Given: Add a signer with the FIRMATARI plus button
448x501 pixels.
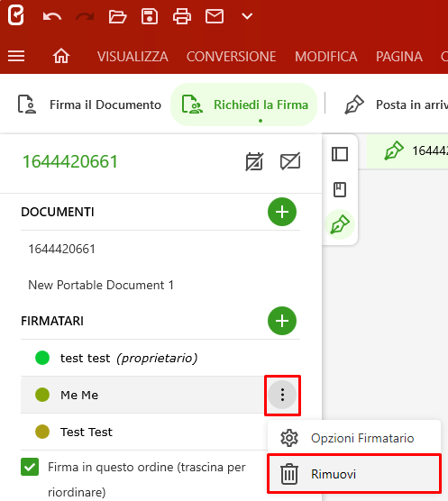Looking at the screenshot, I should tap(282, 321).
